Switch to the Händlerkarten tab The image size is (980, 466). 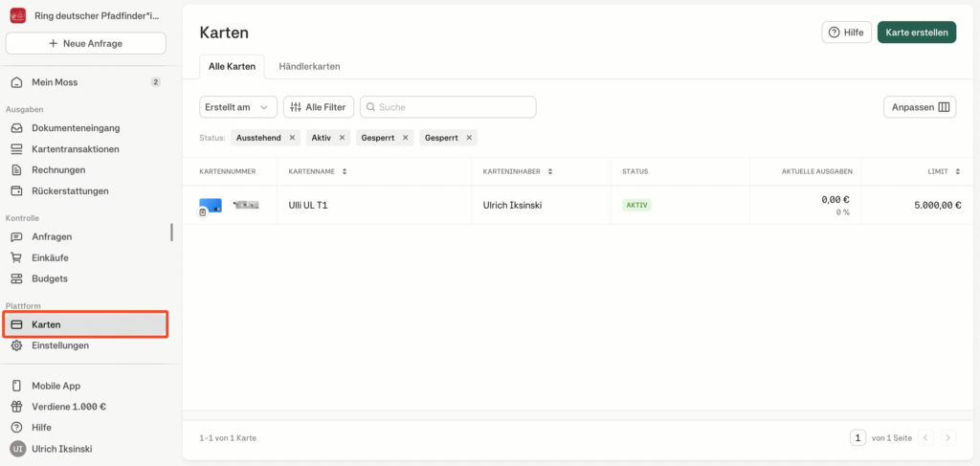[309, 67]
